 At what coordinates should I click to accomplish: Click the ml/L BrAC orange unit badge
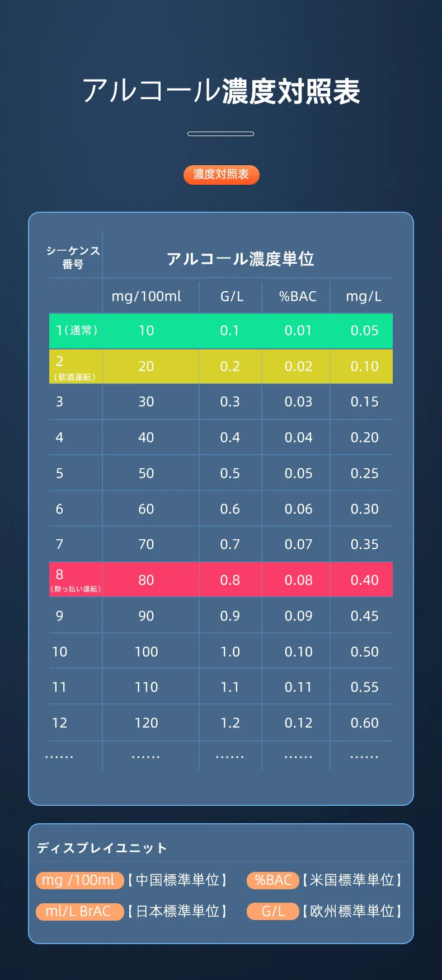(x=79, y=912)
